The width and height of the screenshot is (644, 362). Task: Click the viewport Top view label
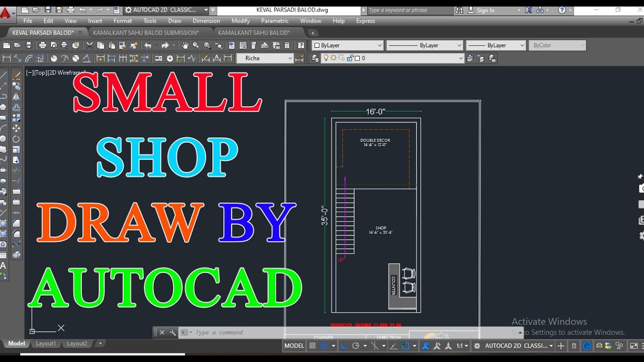point(40,72)
